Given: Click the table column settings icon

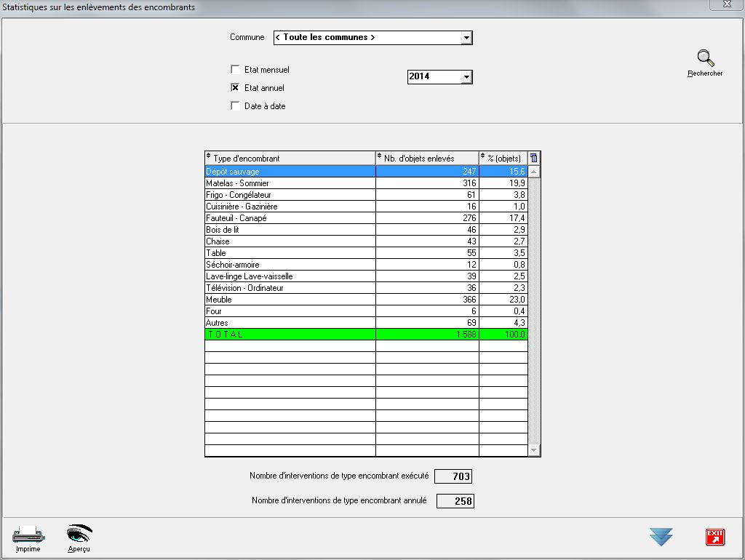Looking at the screenshot, I should pyautogui.click(x=534, y=158).
